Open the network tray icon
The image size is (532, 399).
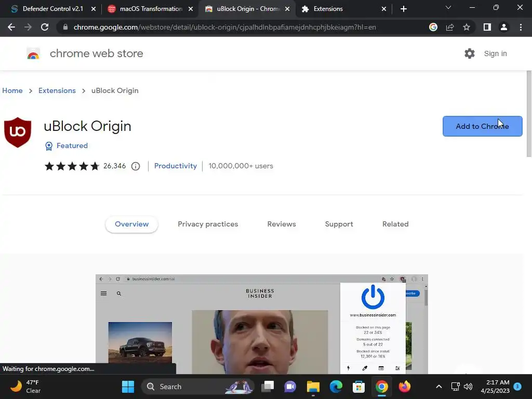click(455, 387)
